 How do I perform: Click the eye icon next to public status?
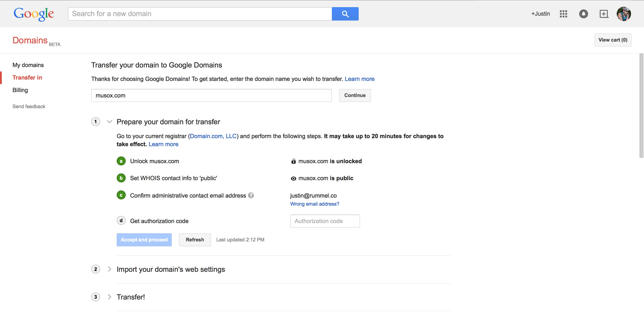point(293,178)
